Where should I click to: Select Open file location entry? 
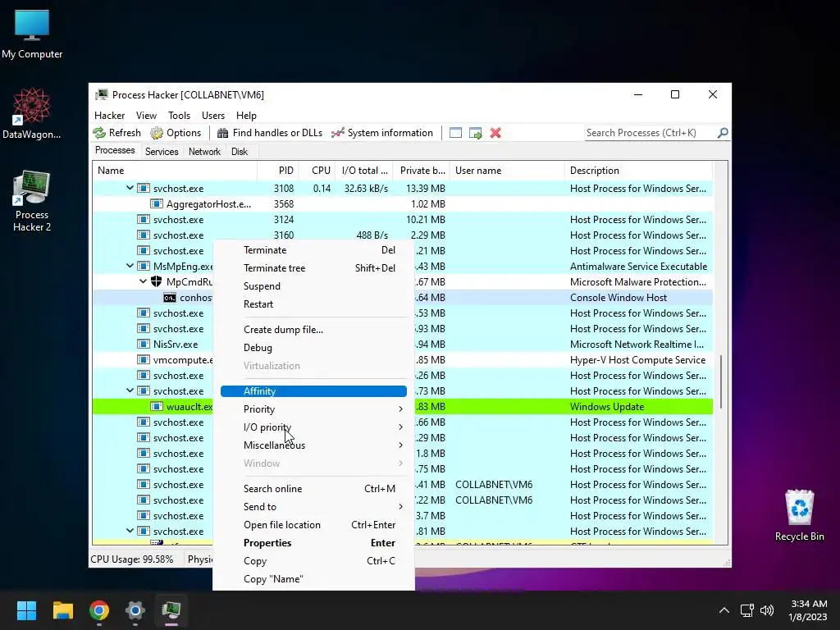(313, 525)
